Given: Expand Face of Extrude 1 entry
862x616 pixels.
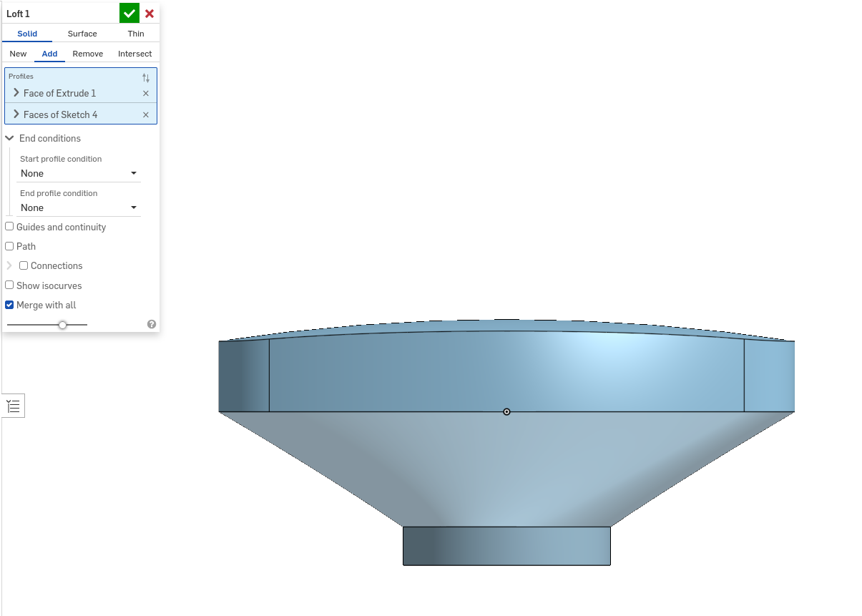Looking at the screenshot, I should click(16, 93).
